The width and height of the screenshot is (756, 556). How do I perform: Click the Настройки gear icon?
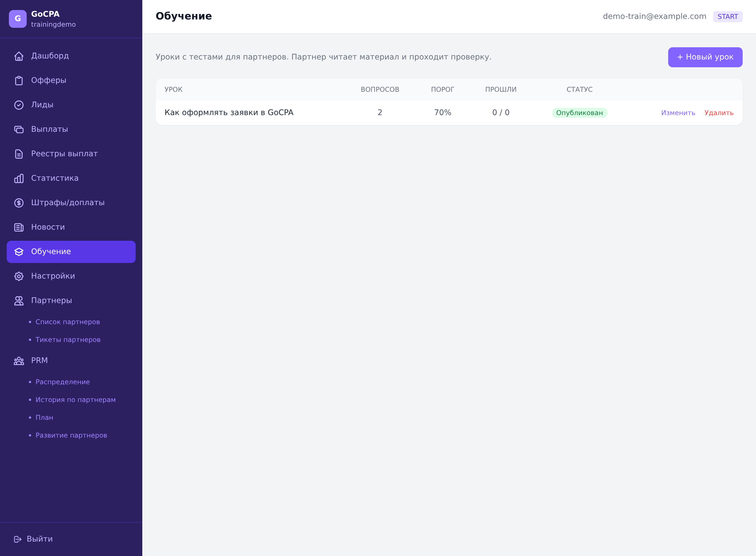[x=19, y=276]
